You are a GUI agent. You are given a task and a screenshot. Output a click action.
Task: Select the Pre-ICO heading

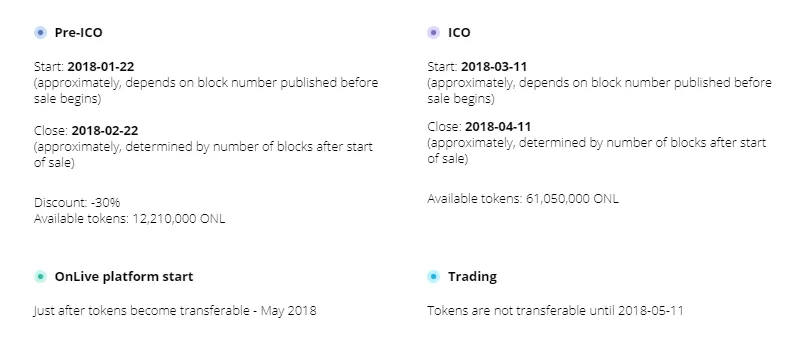[78, 33]
